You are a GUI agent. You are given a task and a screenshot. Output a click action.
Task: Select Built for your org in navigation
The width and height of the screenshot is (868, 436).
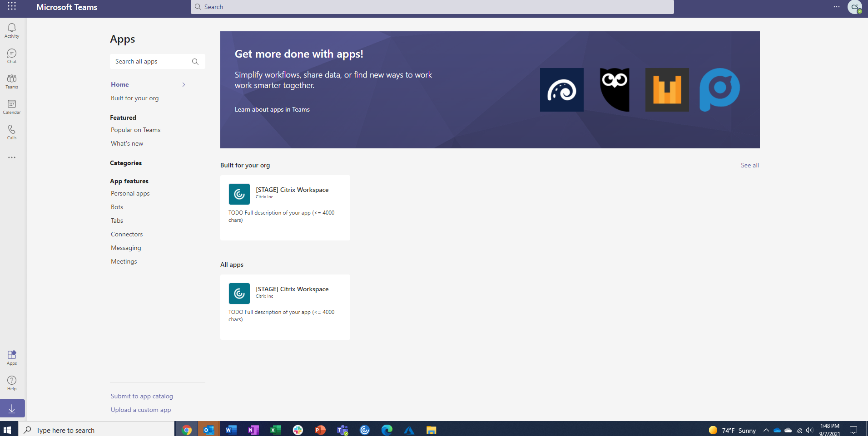click(135, 98)
